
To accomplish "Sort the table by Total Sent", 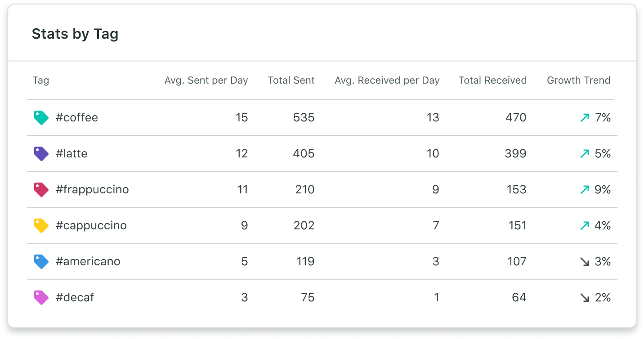I will 291,80.
